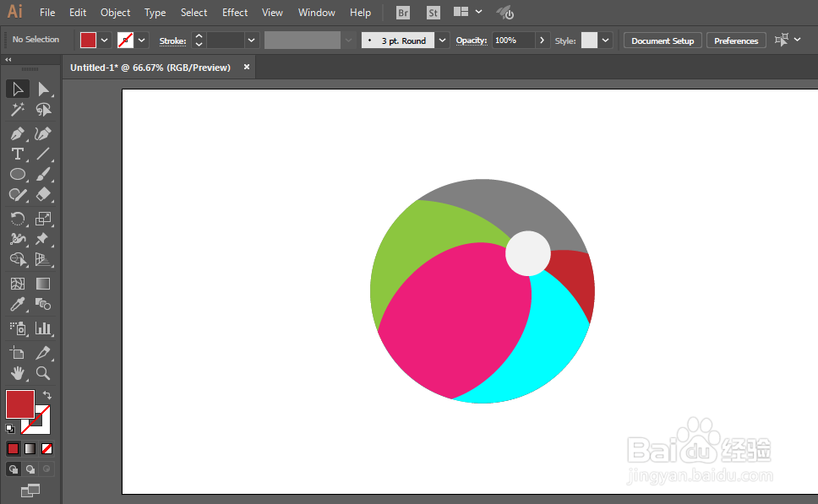Open the opacity slider arrow
This screenshot has width=818, height=504.
542,41
